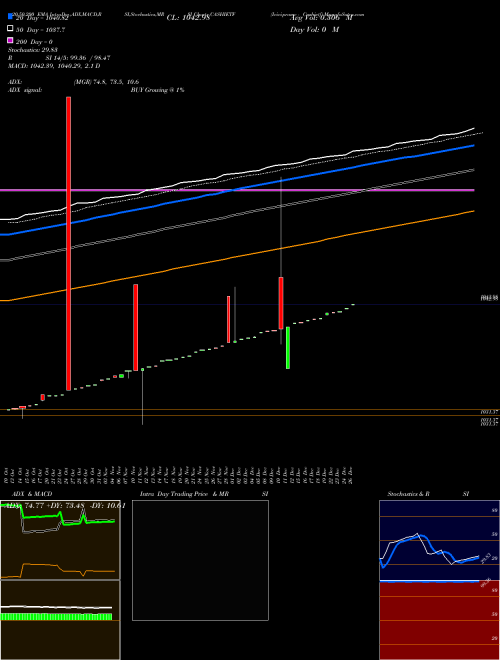Click the magenta 200 Day legend swatch
The width and height of the screenshot is (500, 660).
pos(10,40)
